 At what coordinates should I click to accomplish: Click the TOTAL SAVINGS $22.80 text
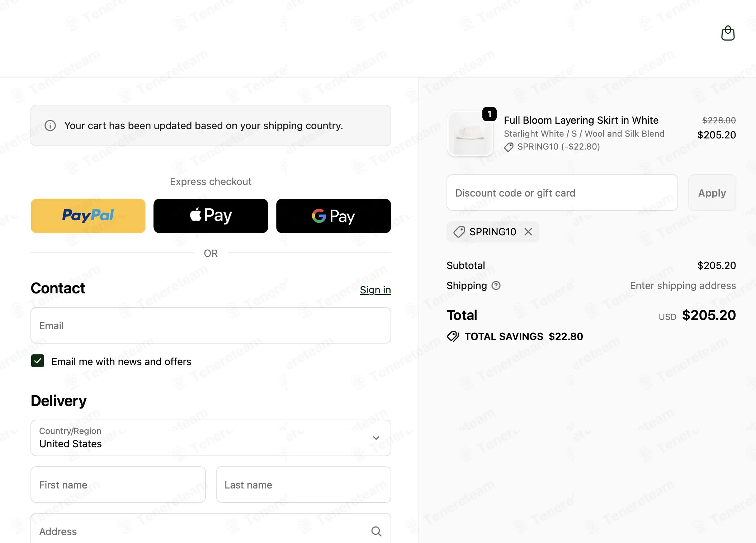click(x=524, y=336)
